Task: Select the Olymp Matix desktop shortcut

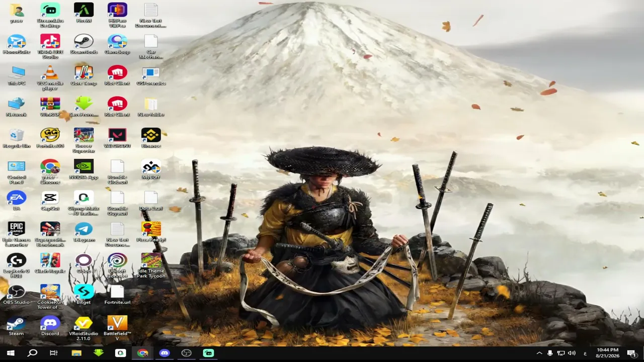Action: point(84,203)
